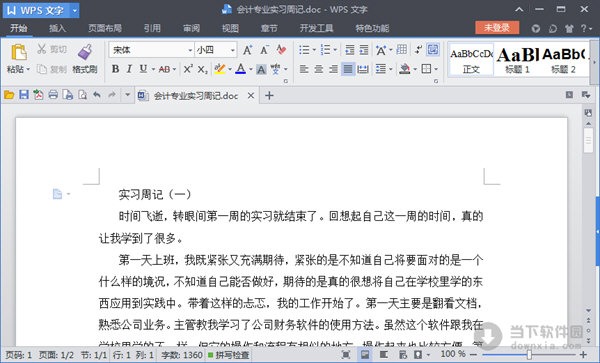Open the 宋体 font name dropdown
This screenshot has width=600, height=363.
click(x=190, y=50)
